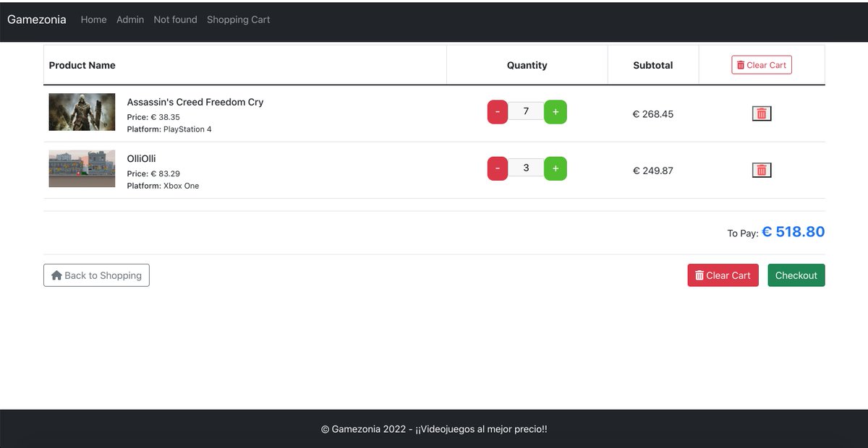Screen dimensions: 868x448
Task: Click outlined Clear Cart button in table header
Action: pos(762,65)
